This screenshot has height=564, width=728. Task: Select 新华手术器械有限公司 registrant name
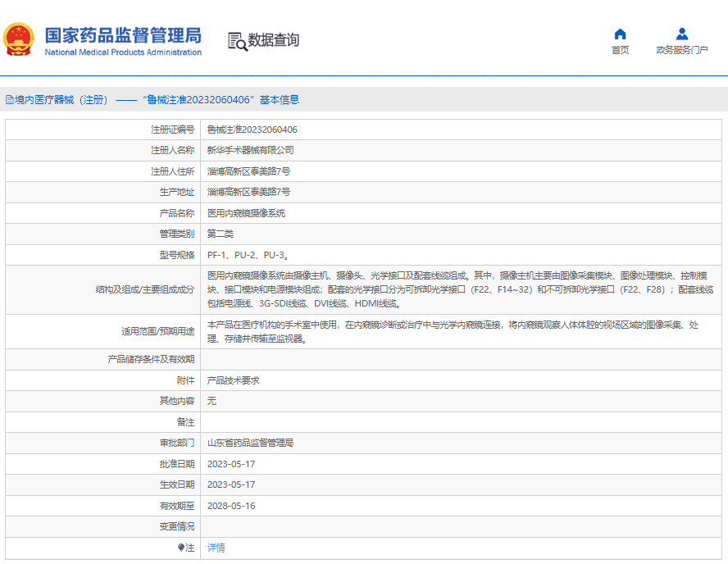coord(250,150)
